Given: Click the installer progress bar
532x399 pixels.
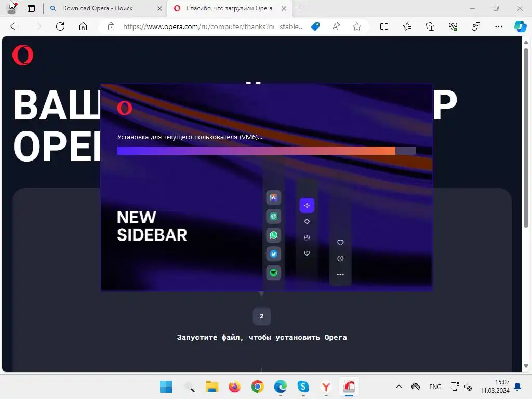Looking at the screenshot, I should [267, 151].
